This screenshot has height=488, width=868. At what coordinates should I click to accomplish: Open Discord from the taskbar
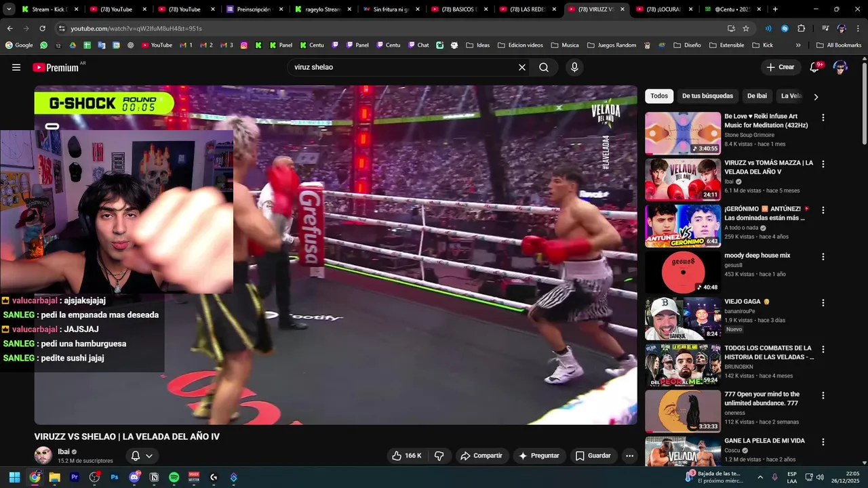(x=134, y=477)
